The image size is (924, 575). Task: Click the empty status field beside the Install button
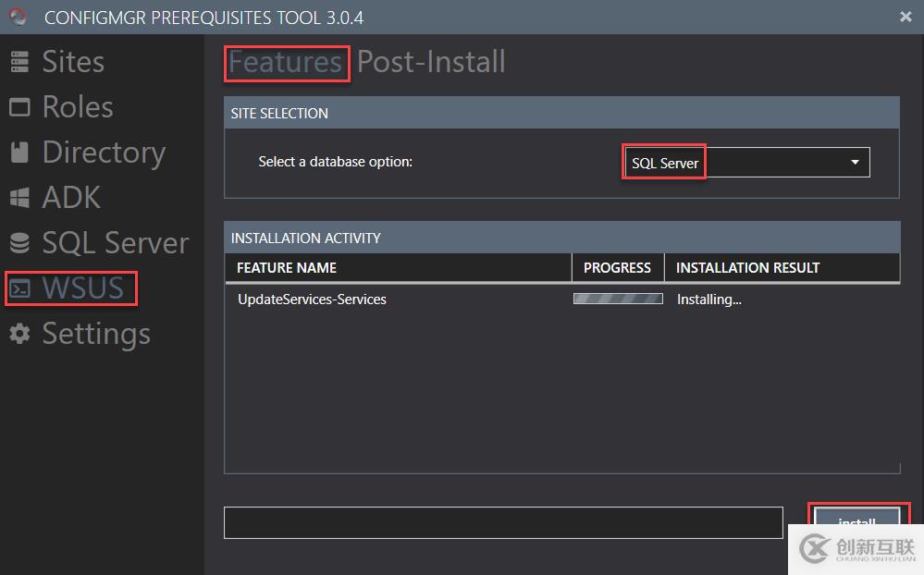(x=503, y=522)
